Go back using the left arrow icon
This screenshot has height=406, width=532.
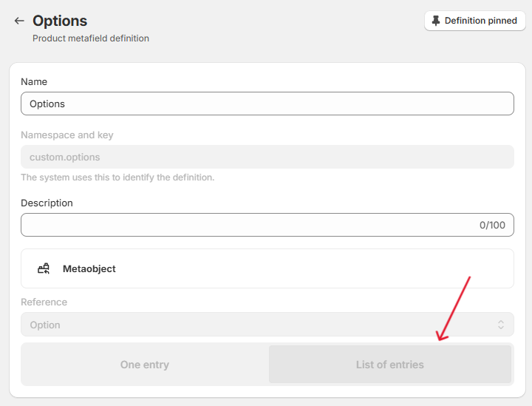(x=19, y=21)
